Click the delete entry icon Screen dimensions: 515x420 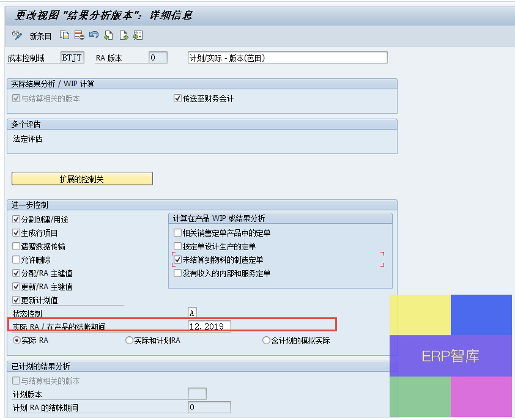point(79,35)
